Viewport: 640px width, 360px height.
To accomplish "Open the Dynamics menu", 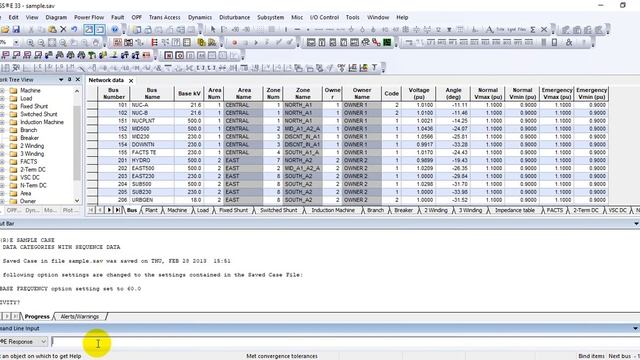I will [x=200, y=17].
